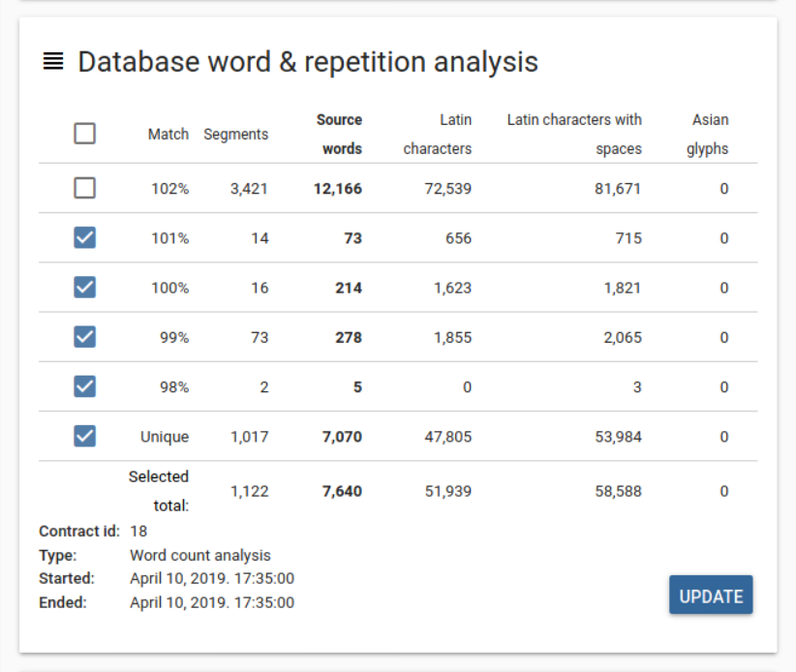Select the 12,166 source words value
The width and height of the screenshot is (796, 672).
tap(338, 189)
